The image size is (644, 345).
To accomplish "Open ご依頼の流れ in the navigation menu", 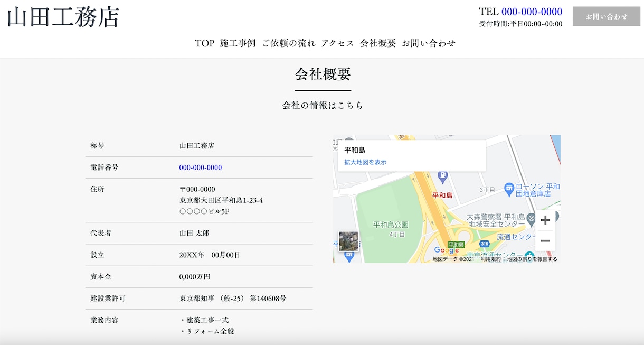I will pyautogui.click(x=288, y=43).
